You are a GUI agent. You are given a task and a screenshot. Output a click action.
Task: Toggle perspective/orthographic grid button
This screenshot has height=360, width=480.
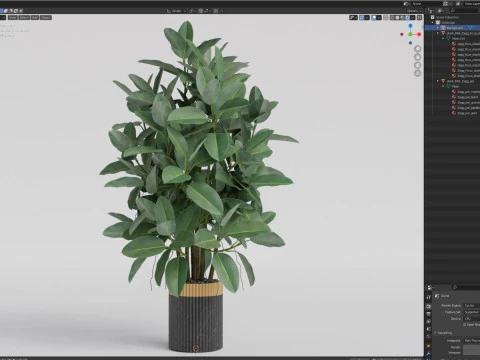click(417, 73)
